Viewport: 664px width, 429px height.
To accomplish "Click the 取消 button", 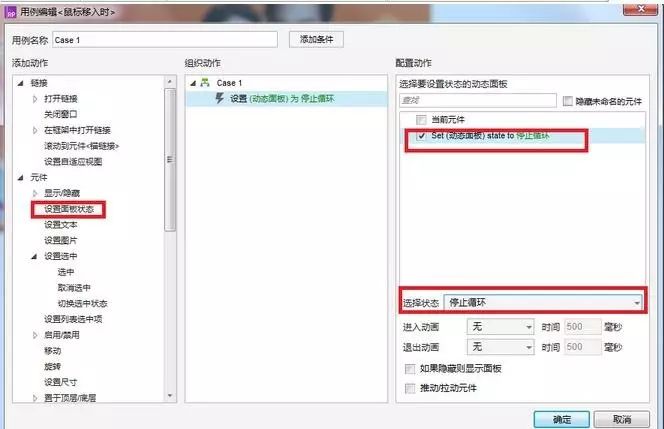I will [x=622, y=419].
